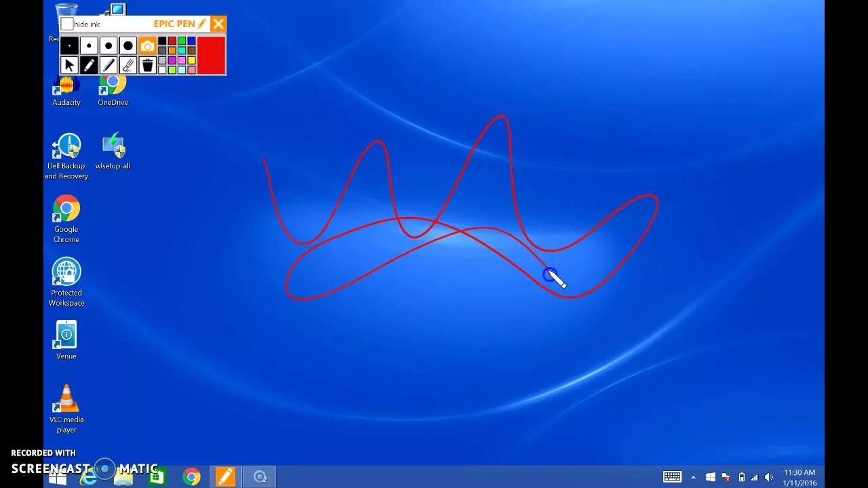
Task: Open the touch keyboard from the tray
Action: pos(672,477)
